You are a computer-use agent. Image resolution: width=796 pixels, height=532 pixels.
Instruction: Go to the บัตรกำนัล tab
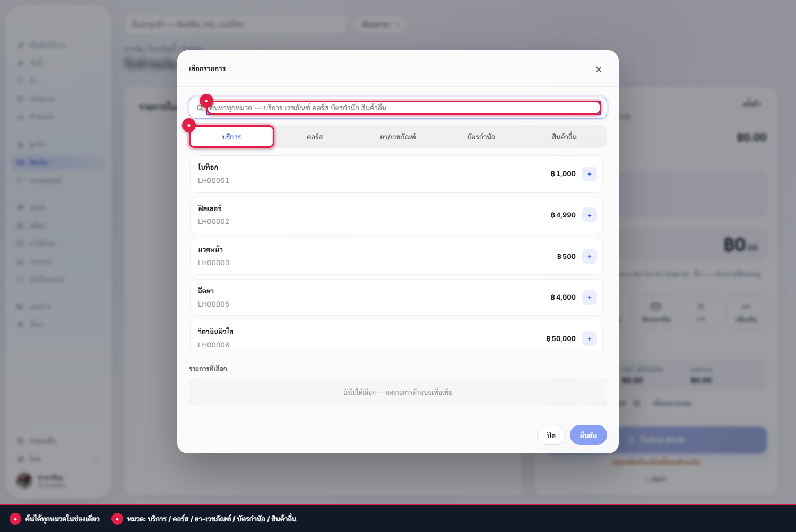[481, 137]
